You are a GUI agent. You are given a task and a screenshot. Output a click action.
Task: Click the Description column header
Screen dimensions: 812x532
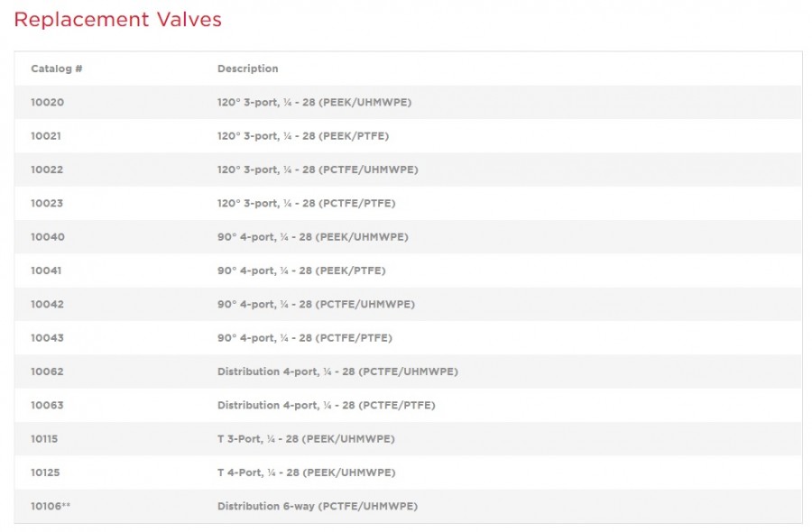tap(247, 69)
